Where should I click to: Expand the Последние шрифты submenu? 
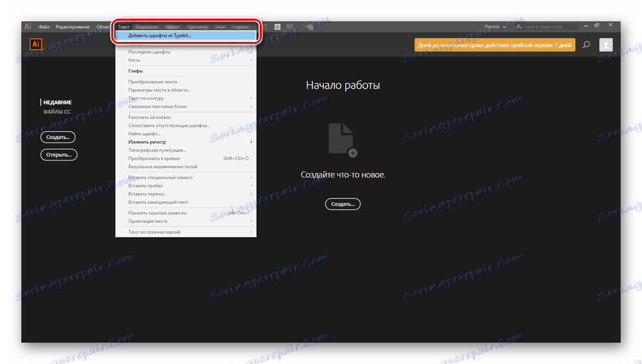tap(186, 52)
